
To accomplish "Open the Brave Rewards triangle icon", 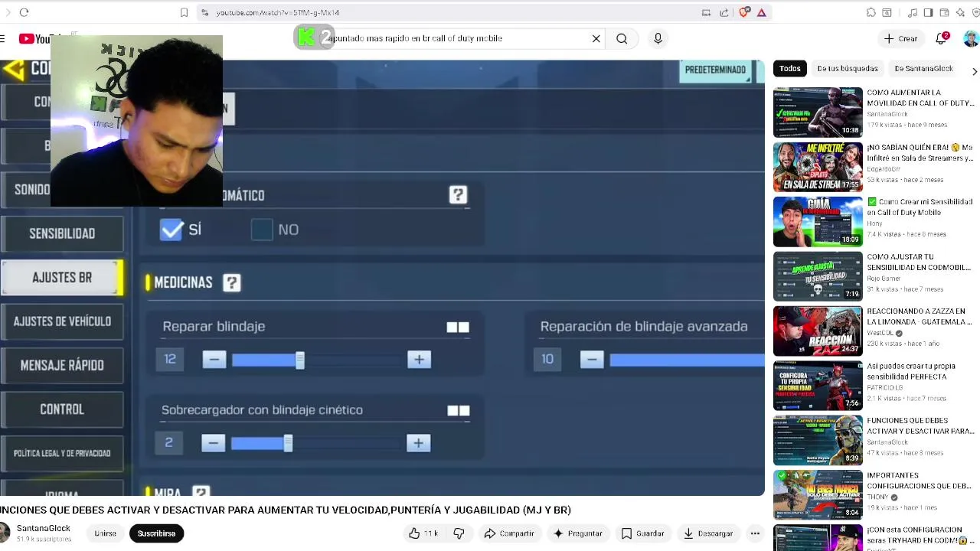I will click(x=762, y=12).
